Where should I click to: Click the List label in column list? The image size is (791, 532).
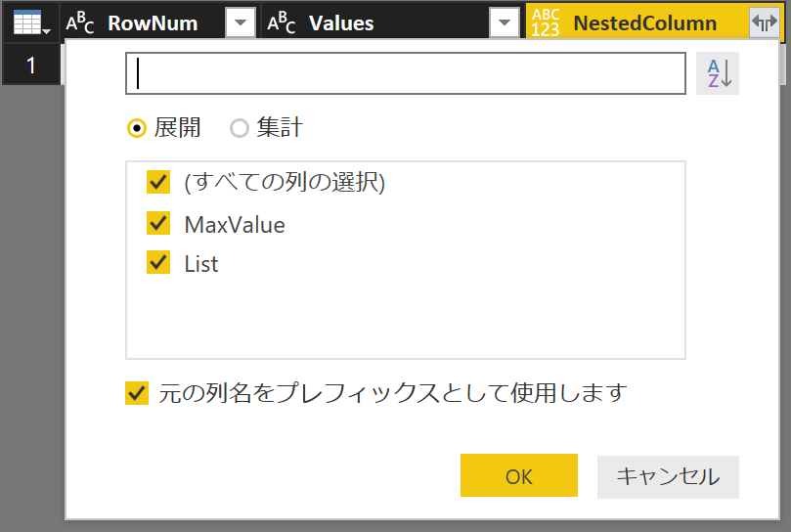pos(201,264)
